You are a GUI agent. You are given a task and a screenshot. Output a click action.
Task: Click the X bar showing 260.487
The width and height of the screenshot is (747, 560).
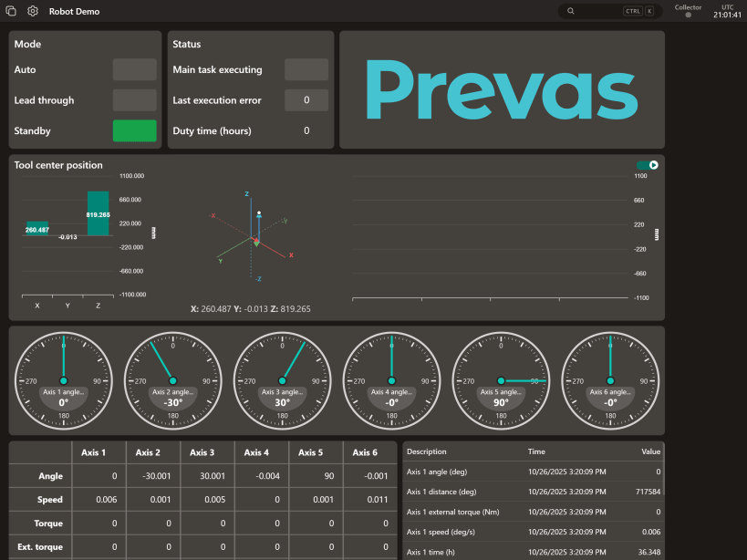[x=37, y=229]
